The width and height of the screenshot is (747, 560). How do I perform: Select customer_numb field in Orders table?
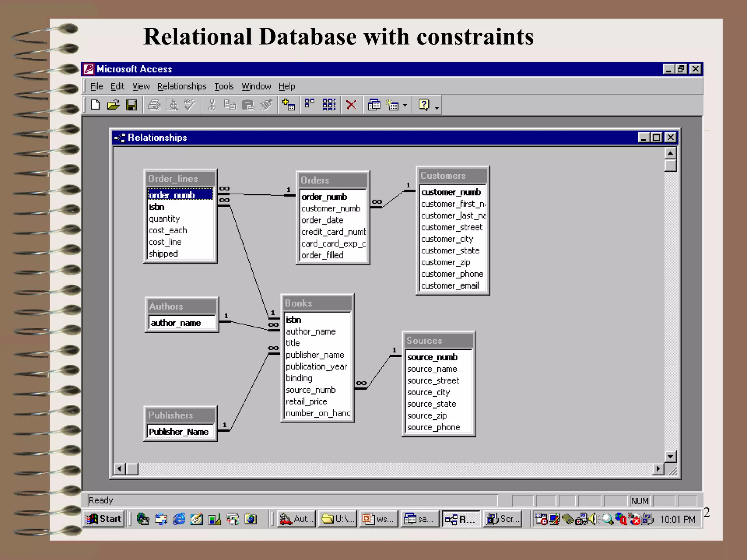[x=330, y=209]
